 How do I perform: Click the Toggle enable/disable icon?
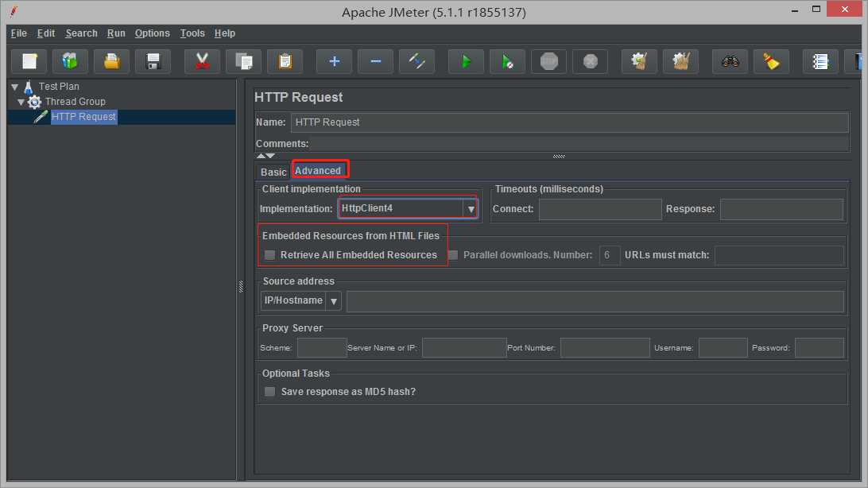click(417, 61)
